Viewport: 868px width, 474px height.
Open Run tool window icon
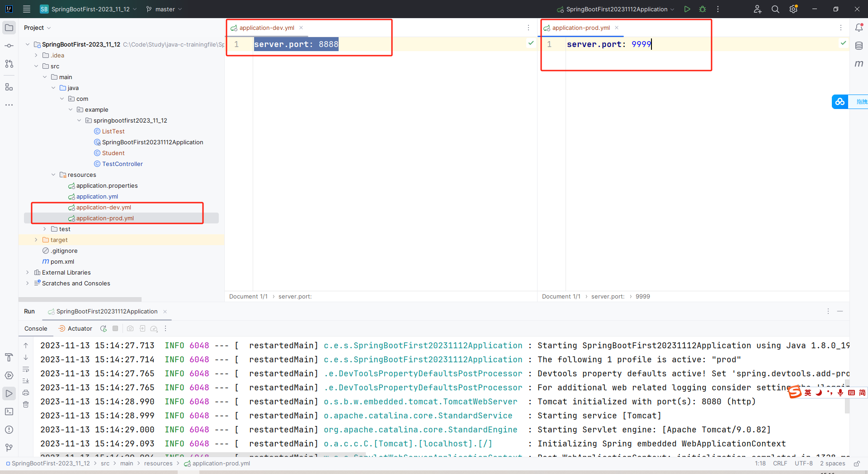point(9,393)
